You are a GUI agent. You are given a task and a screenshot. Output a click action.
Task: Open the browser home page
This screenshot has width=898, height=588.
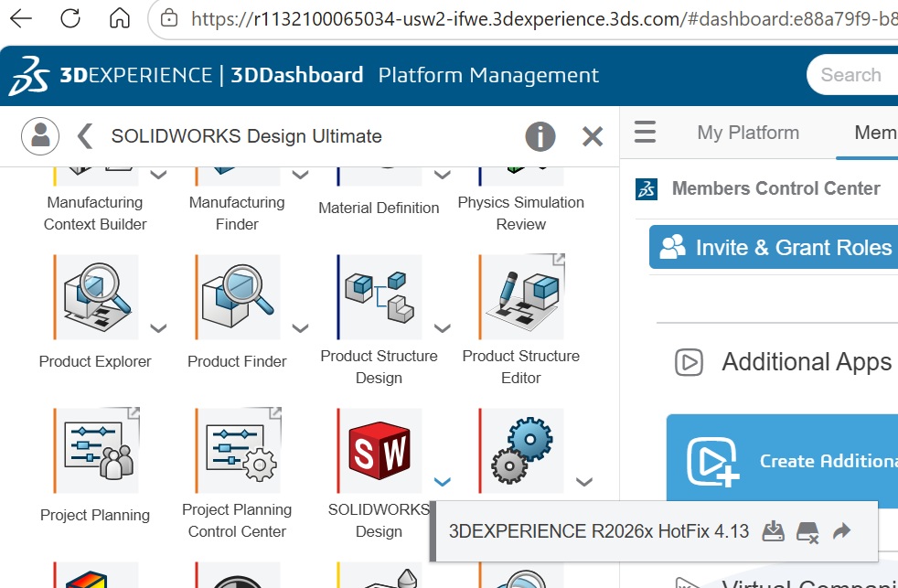(120, 18)
